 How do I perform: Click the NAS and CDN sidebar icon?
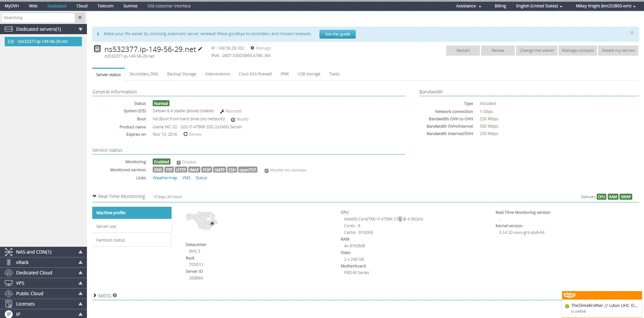pyautogui.click(x=9, y=252)
